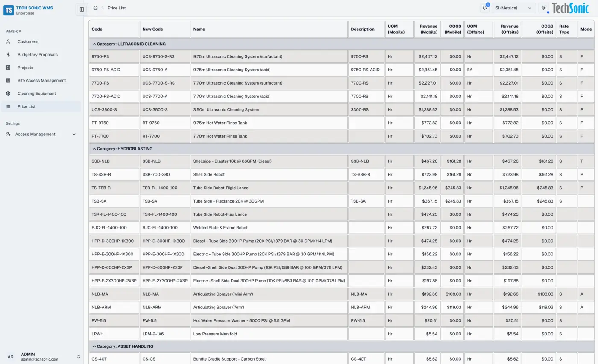Click Revenue (Offsite) $1,288.53 cell
Screen dimensions: 598x364
tap(507, 109)
